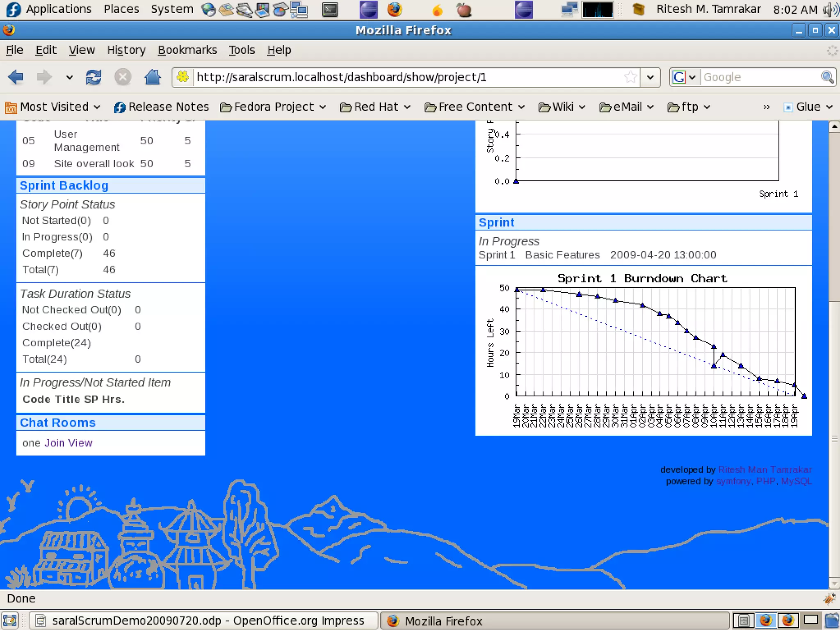
Task: Open the Bookmarks menu
Action: [187, 50]
